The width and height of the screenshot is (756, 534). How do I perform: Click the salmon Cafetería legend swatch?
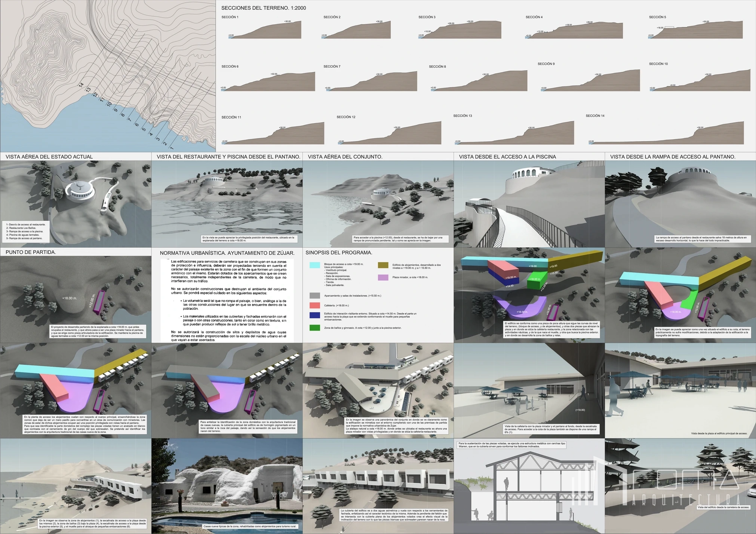(315, 305)
